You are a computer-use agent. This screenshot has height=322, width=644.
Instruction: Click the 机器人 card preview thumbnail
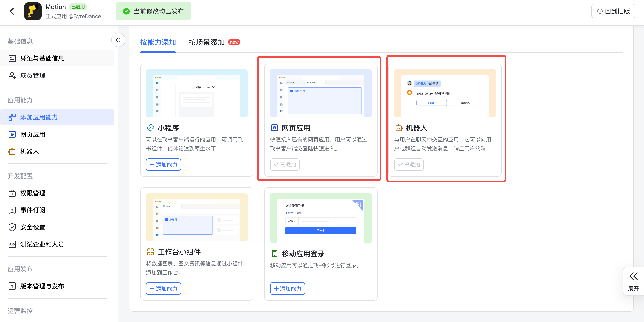tap(445, 93)
